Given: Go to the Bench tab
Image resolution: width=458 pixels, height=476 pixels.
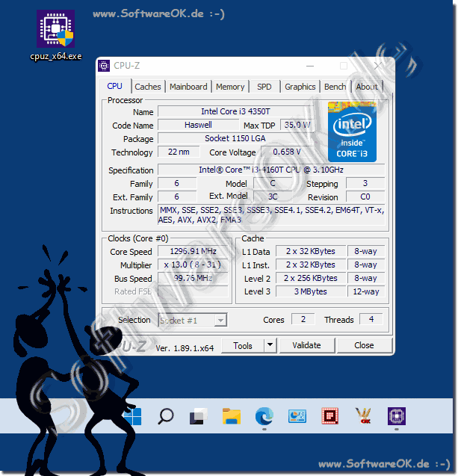Looking at the screenshot, I should 335,87.
